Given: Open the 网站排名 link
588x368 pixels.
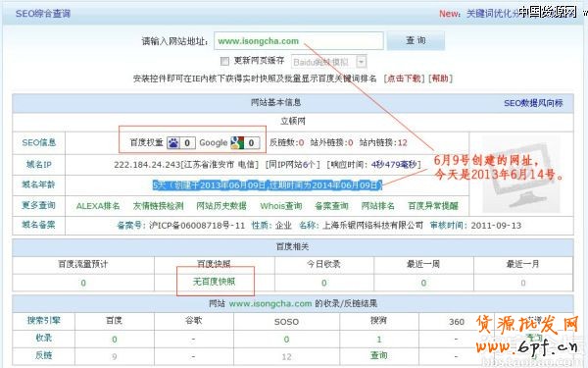Looking at the screenshot, I should coord(377,206).
